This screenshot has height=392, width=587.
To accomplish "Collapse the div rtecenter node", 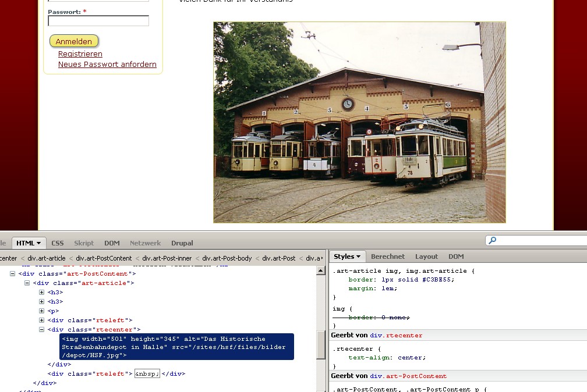I will pyautogui.click(x=42, y=329).
